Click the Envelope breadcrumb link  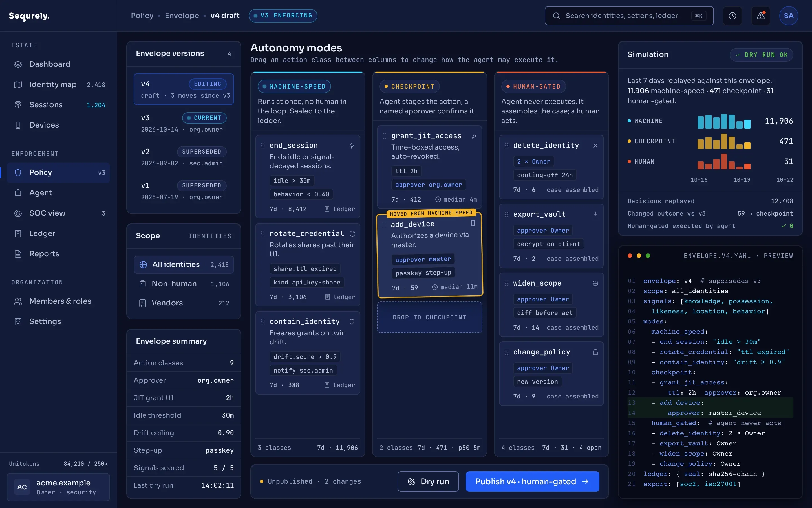click(182, 16)
